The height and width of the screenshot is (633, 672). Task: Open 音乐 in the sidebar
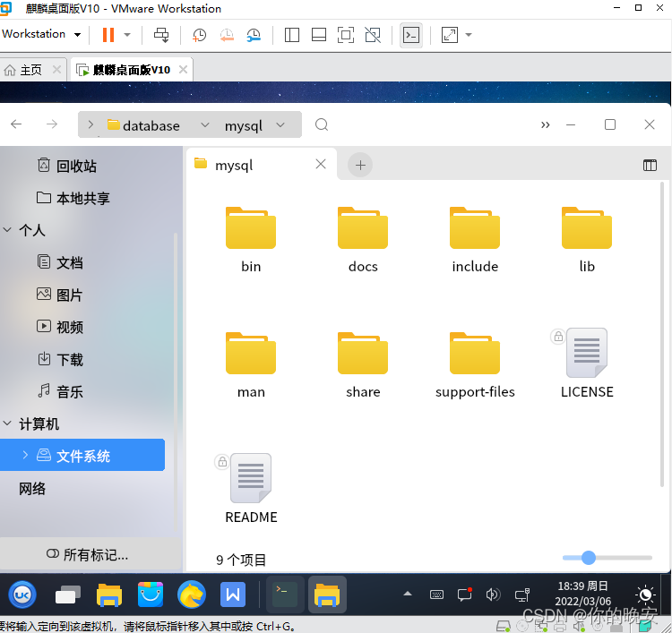[60, 391]
